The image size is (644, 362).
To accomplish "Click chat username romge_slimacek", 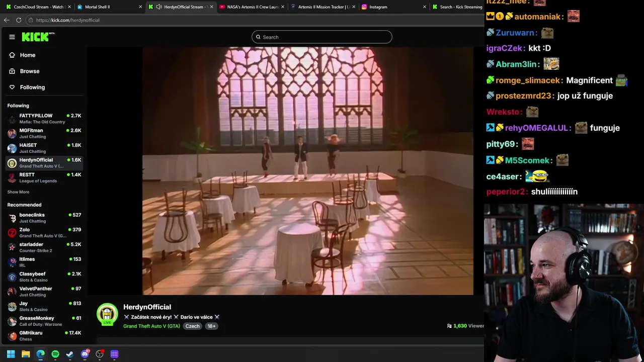I will pyautogui.click(x=528, y=80).
